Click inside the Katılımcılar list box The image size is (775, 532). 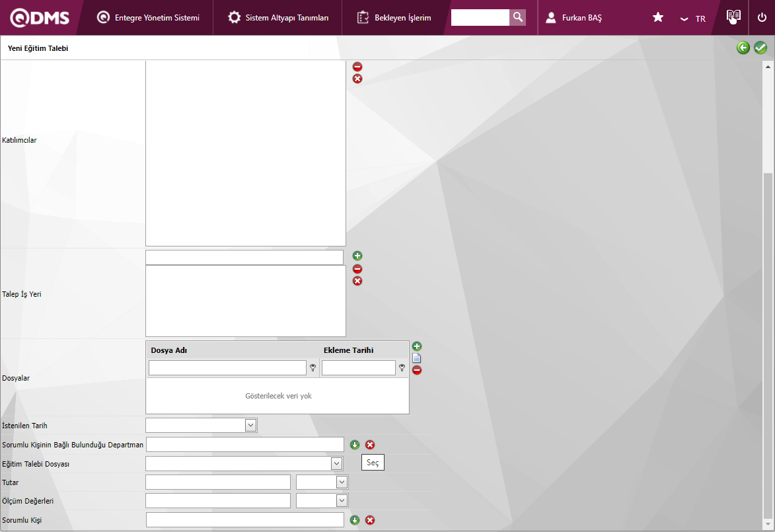tap(246, 153)
